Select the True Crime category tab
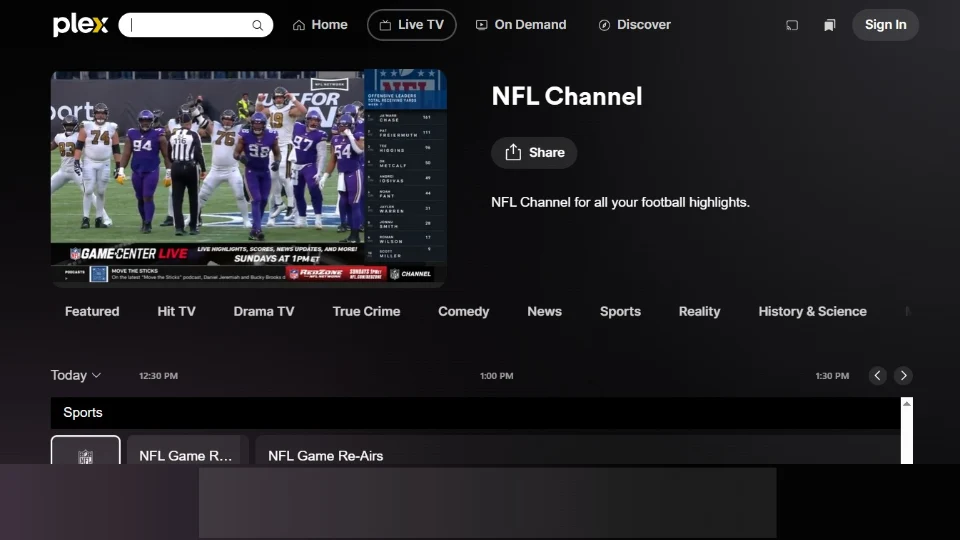This screenshot has height=540, width=960. click(366, 312)
